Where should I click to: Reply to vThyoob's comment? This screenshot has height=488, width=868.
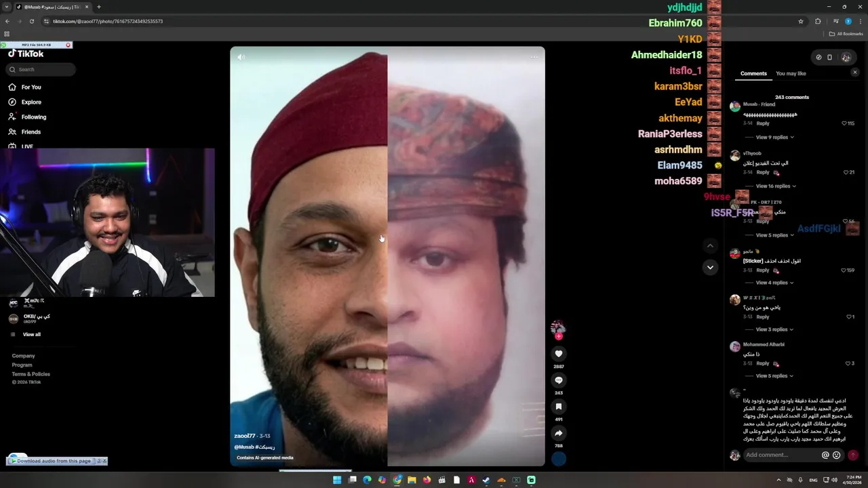click(763, 172)
